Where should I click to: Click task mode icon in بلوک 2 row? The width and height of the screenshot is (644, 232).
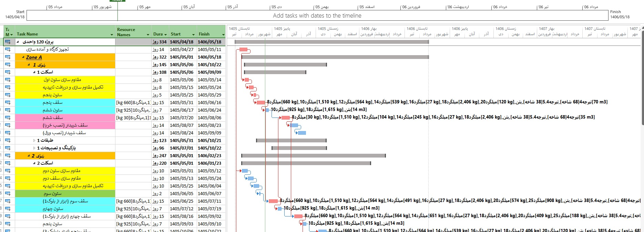tap(8, 155)
